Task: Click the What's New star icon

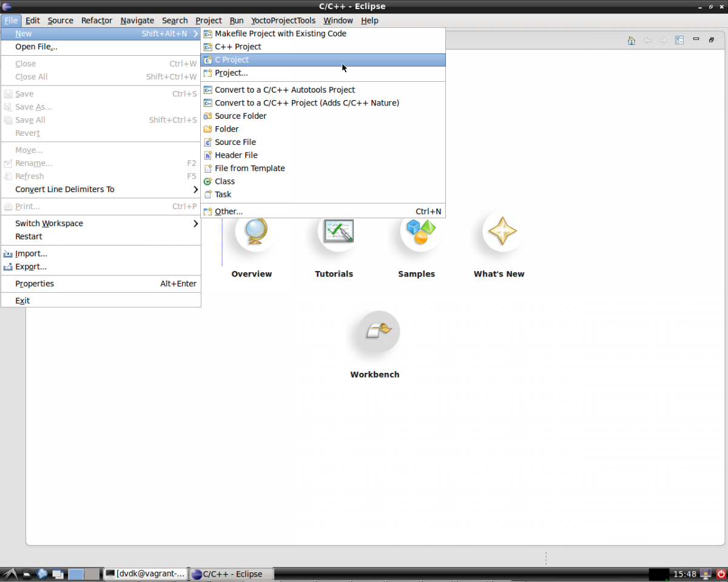Action: [502, 231]
